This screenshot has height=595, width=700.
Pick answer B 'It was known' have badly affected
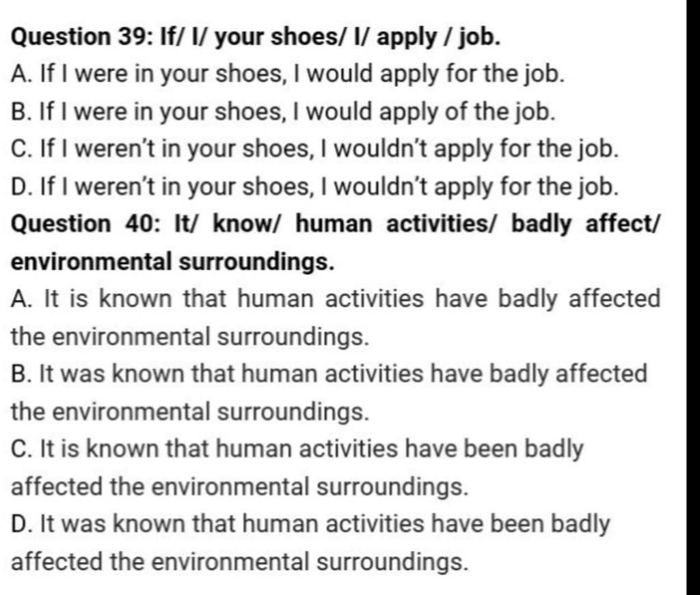[329, 393]
